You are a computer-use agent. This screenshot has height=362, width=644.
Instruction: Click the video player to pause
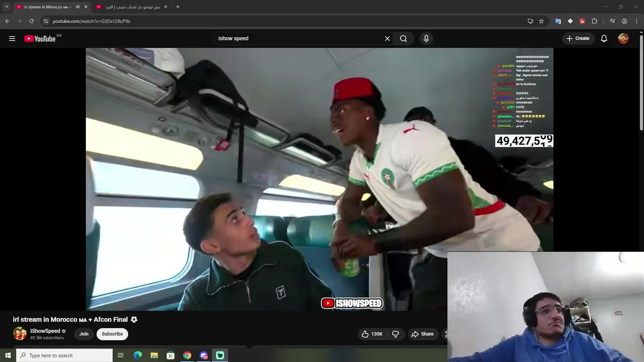point(319,179)
